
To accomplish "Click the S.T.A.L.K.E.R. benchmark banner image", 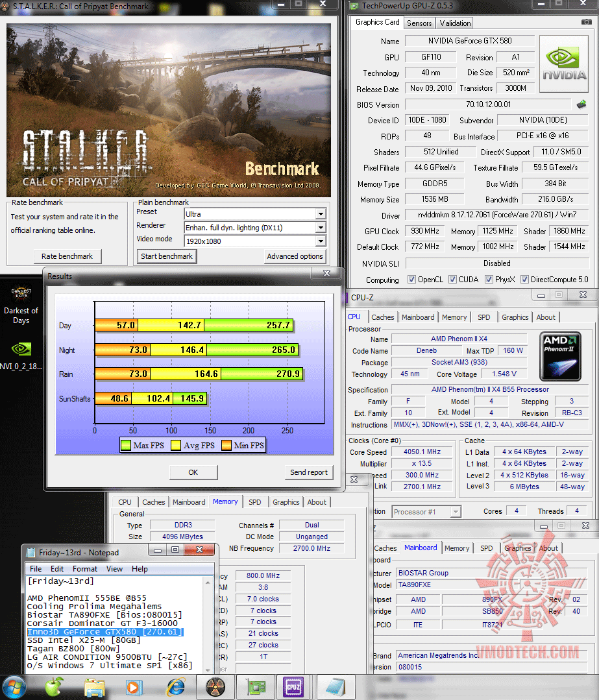I will click(168, 110).
